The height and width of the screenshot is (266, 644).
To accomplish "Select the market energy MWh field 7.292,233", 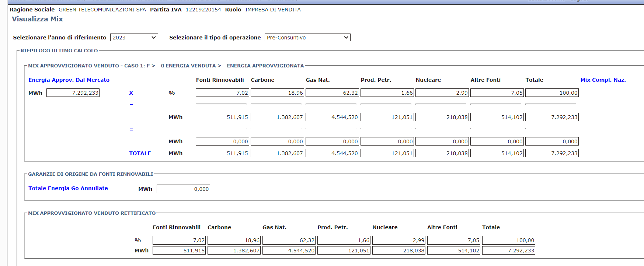I will 73,93.
